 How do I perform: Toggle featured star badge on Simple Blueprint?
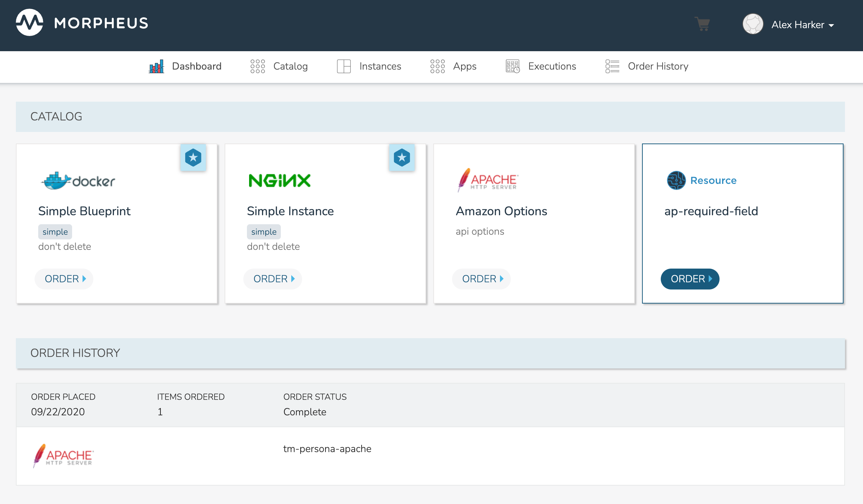coord(193,158)
